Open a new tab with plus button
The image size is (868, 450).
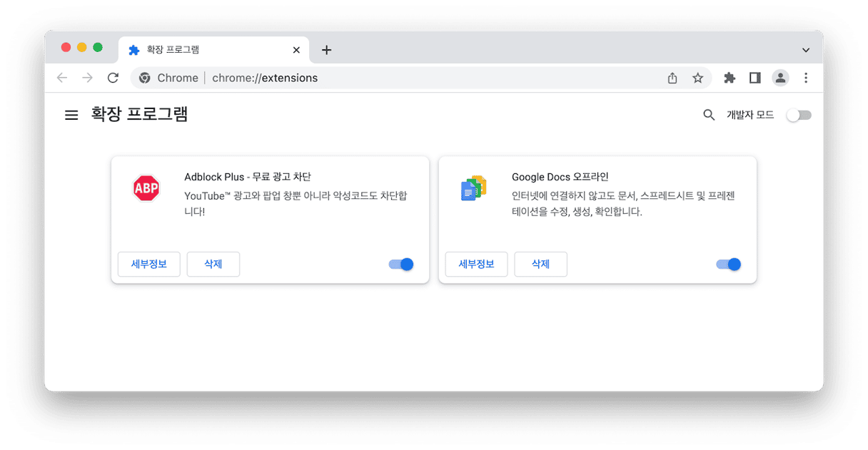click(326, 50)
